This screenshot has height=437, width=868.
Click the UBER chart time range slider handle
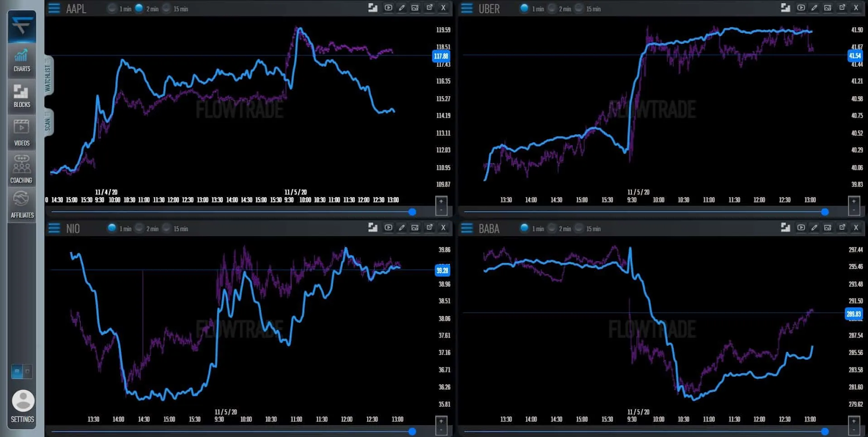point(825,212)
